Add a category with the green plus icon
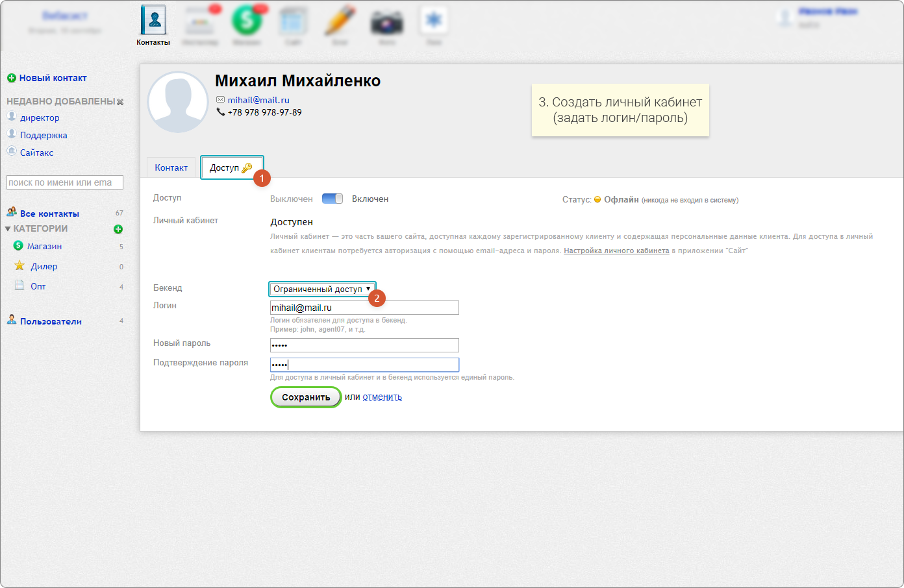This screenshot has height=588, width=904. click(118, 229)
